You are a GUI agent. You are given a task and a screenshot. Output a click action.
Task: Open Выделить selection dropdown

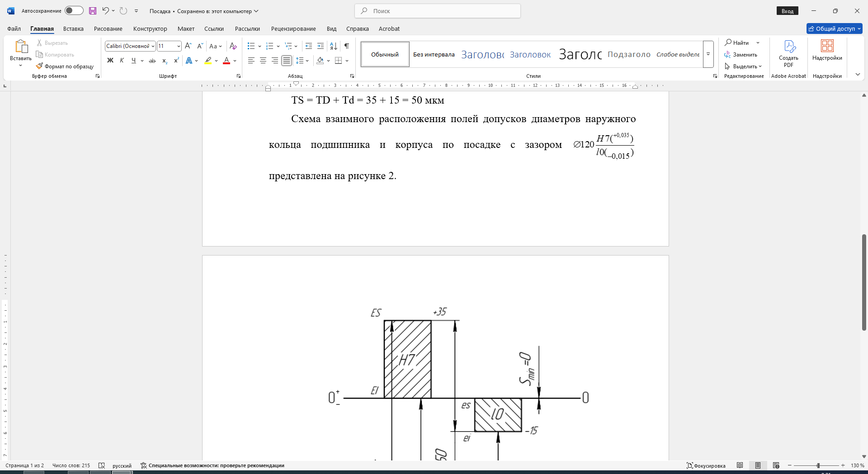pos(743,66)
